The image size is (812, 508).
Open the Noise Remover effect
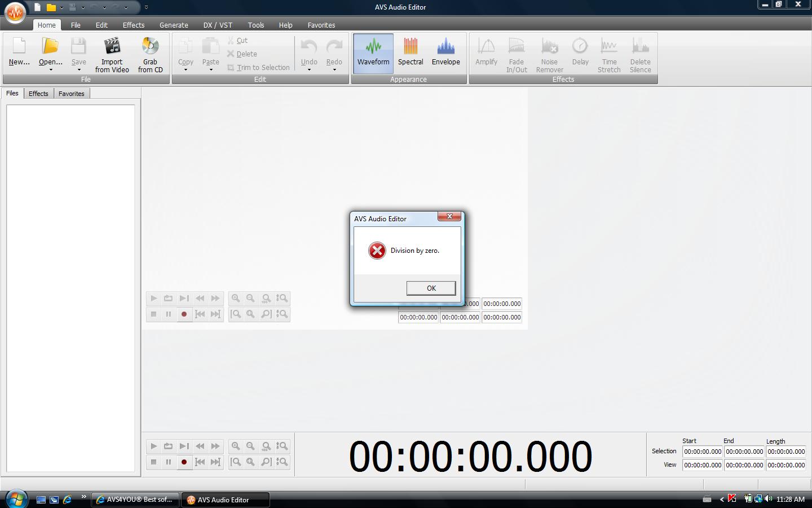(549, 54)
